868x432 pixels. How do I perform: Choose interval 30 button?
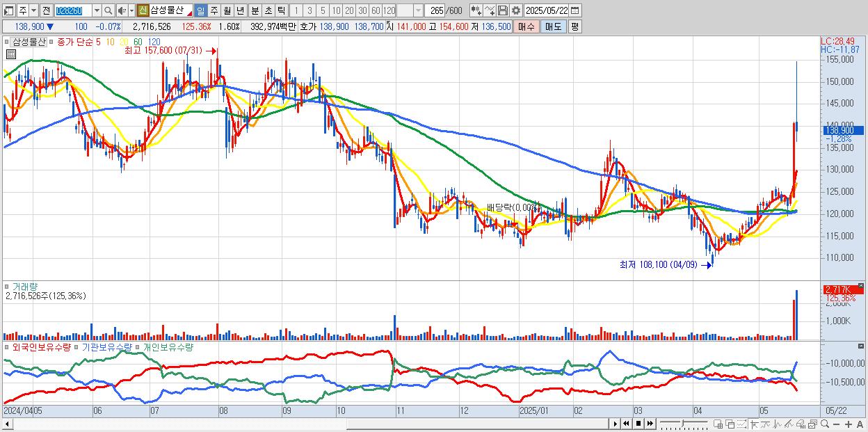pyautogui.click(x=362, y=10)
